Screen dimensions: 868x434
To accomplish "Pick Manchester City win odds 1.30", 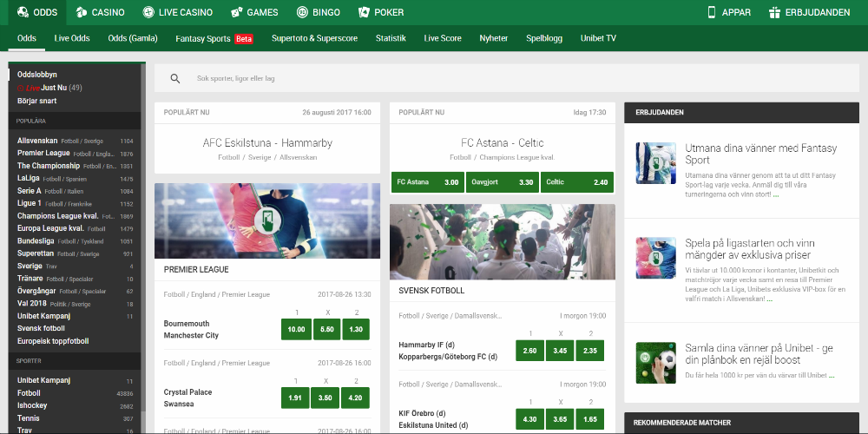I will coord(355,329).
